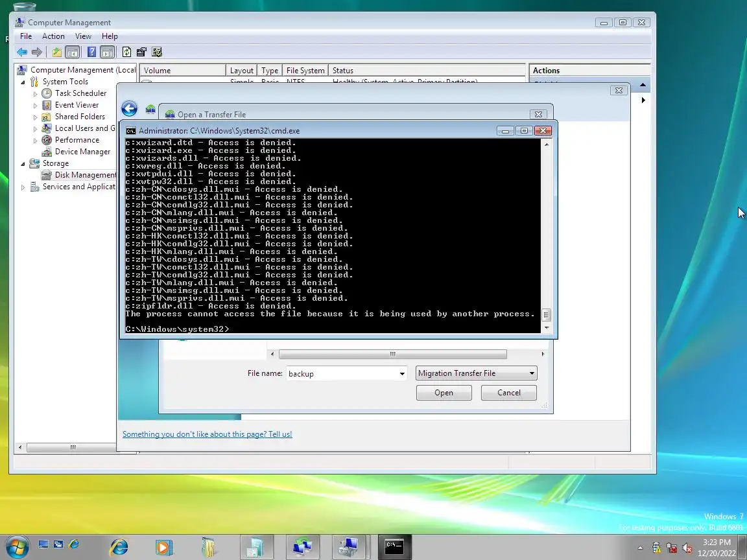Click the Properties toolbar icon
Image resolution: width=747 pixels, height=560 pixels.
[141, 52]
